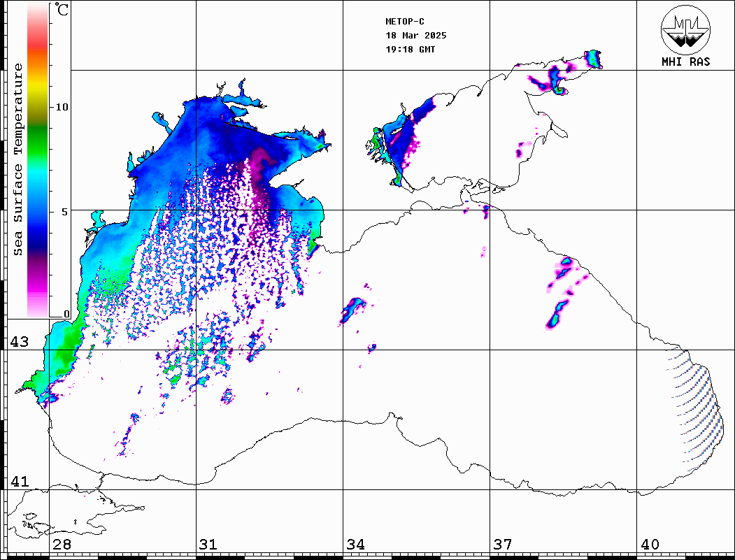Click the °C unit label
This screenshot has width=735, height=560.
pyautogui.click(x=62, y=9)
